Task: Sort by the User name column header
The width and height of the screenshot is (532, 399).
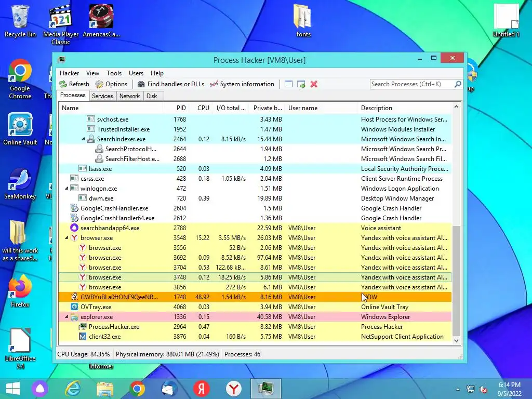Action: point(321,108)
